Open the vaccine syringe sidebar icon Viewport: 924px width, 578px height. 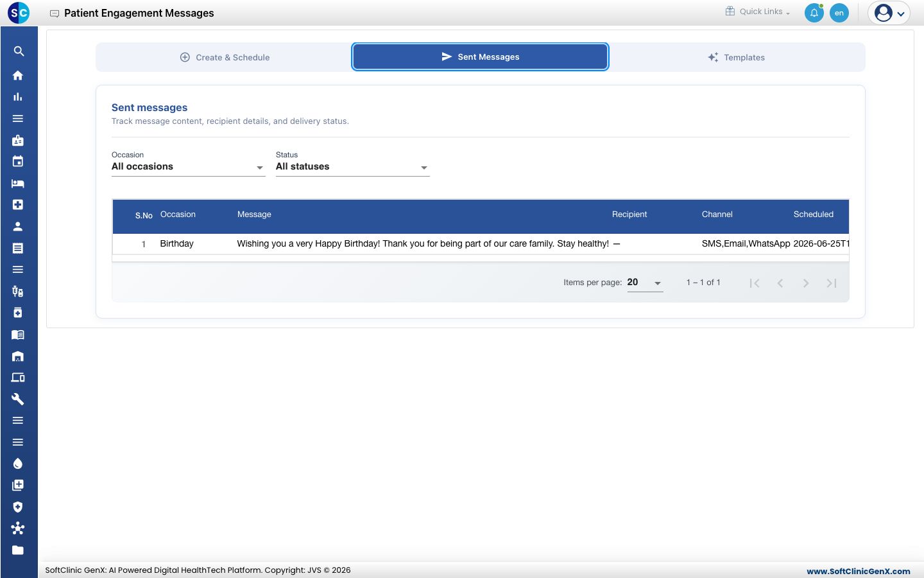click(18, 292)
